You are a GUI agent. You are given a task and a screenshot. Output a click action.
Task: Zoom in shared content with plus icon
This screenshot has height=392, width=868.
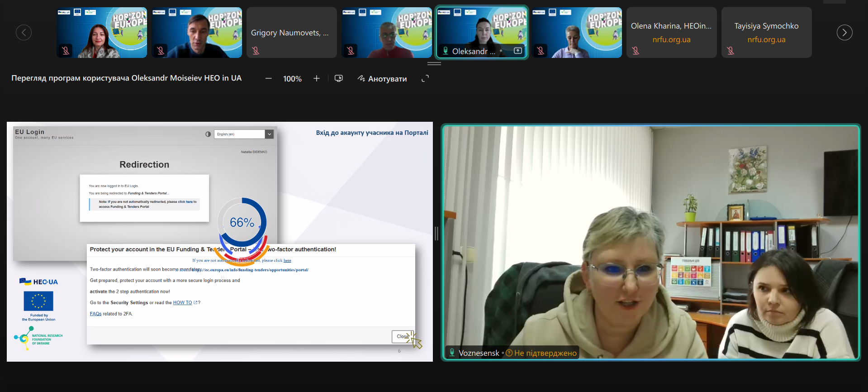tap(317, 79)
